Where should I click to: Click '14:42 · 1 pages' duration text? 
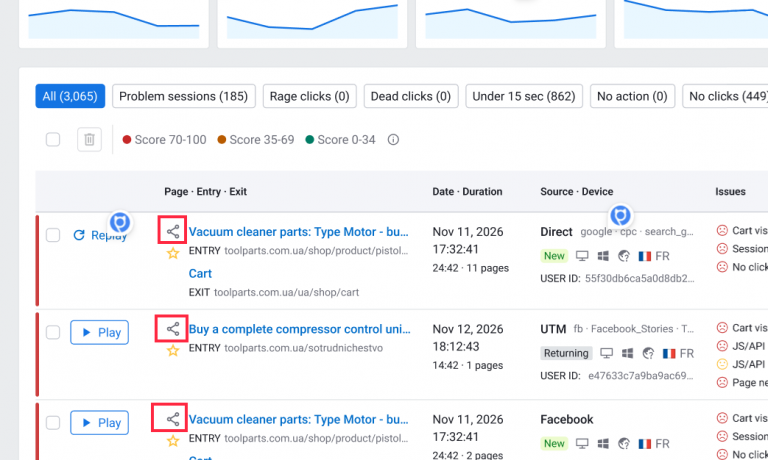[x=468, y=365]
